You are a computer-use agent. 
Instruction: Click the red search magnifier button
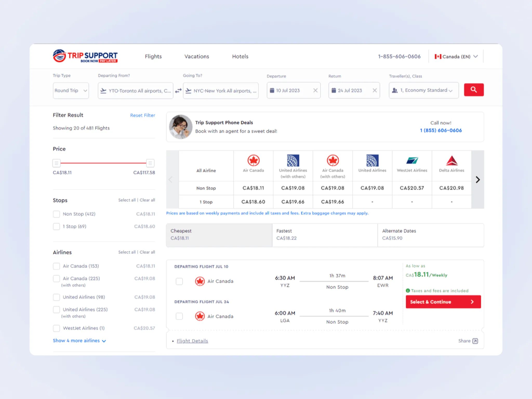(474, 90)
